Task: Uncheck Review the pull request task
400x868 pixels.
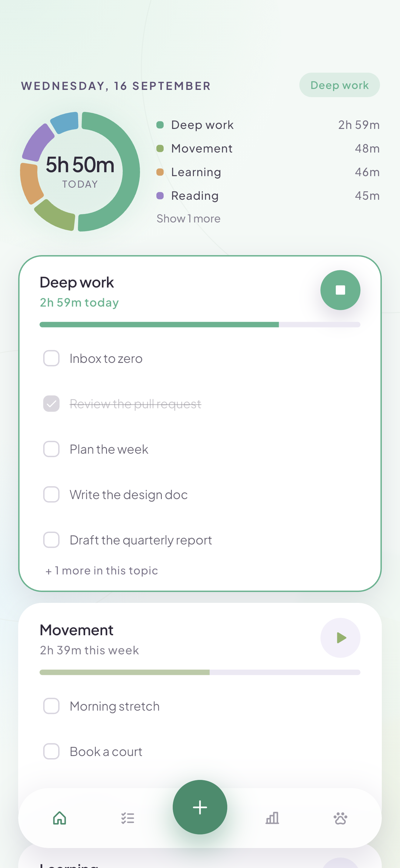Action: click(51, 404)
